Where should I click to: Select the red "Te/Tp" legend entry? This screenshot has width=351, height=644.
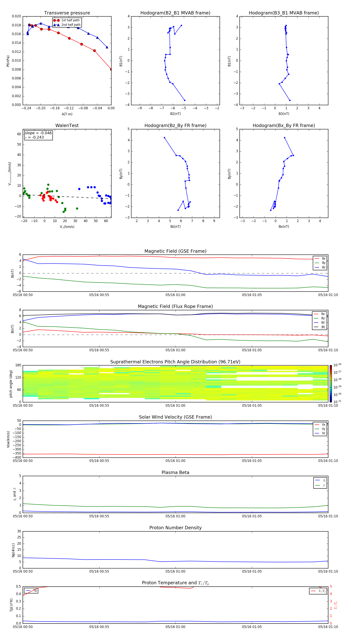[318, 591]
